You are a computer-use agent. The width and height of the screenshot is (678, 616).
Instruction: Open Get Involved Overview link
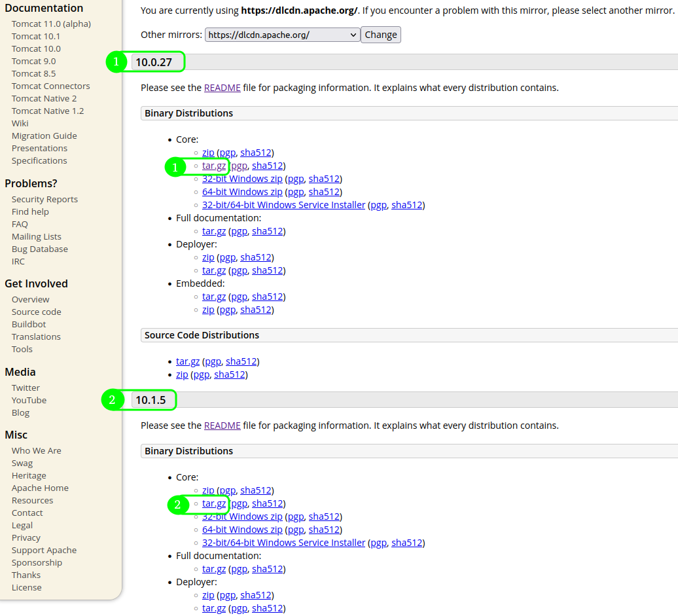30,299
